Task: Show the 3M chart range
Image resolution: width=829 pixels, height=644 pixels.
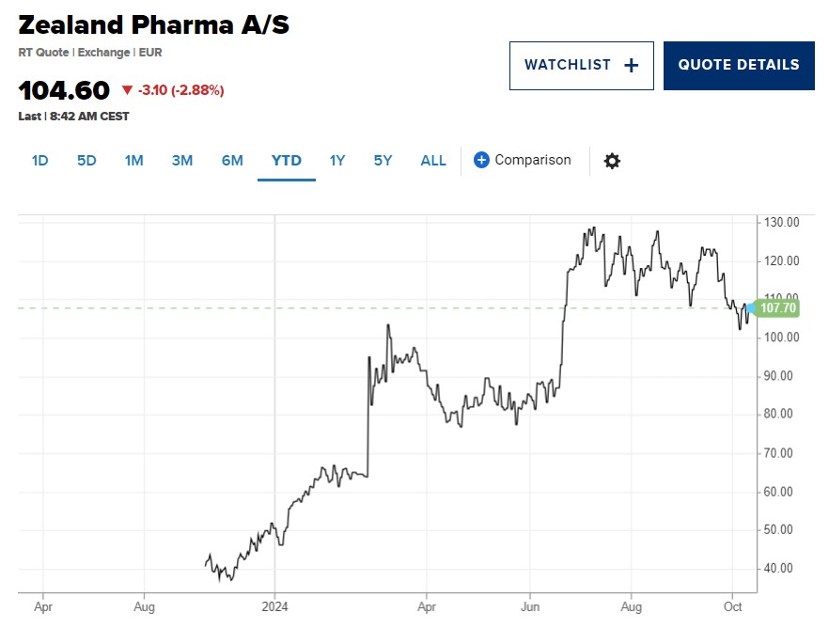Action: (x=182, y=161)
